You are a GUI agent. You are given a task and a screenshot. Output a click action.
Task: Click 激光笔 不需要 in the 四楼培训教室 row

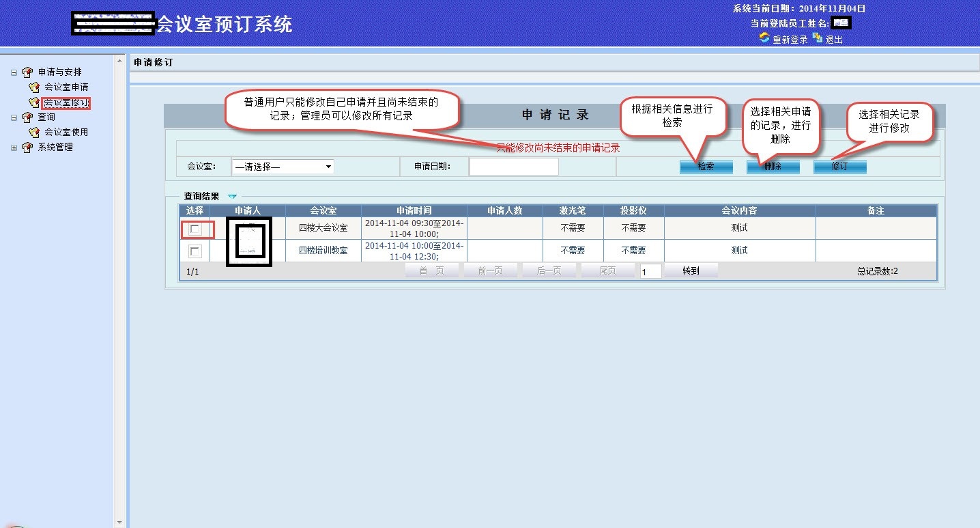click(x=573, y=251)
